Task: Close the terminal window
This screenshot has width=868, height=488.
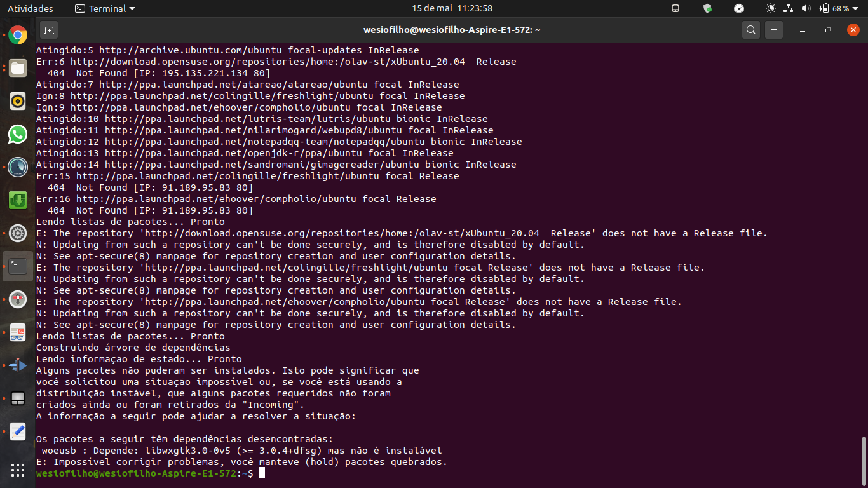Action: (853, 30)
